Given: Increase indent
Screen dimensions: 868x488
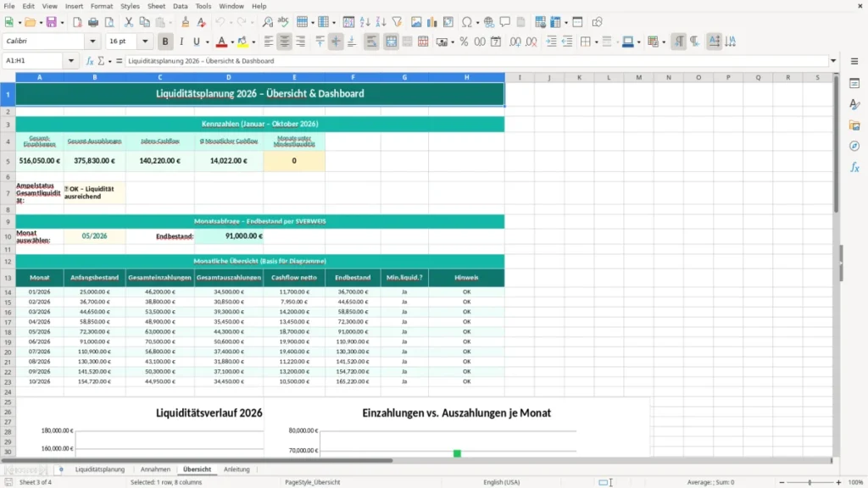Looking at the screenshot, I should click(x=551, y=42).
